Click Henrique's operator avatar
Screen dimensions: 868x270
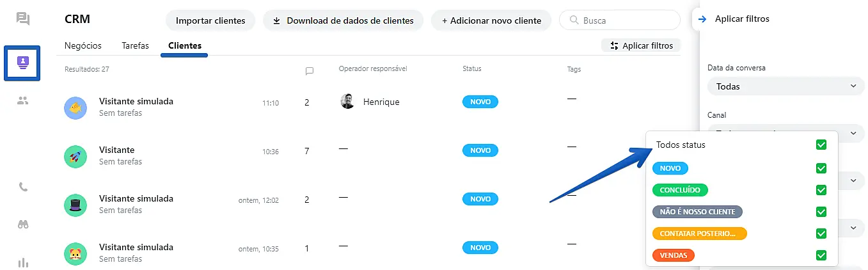click(x=347, y=102)
